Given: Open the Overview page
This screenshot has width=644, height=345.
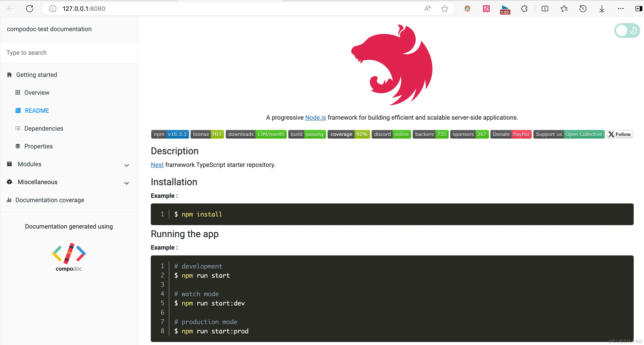Looking at the screenshot, I should (37, 93).
